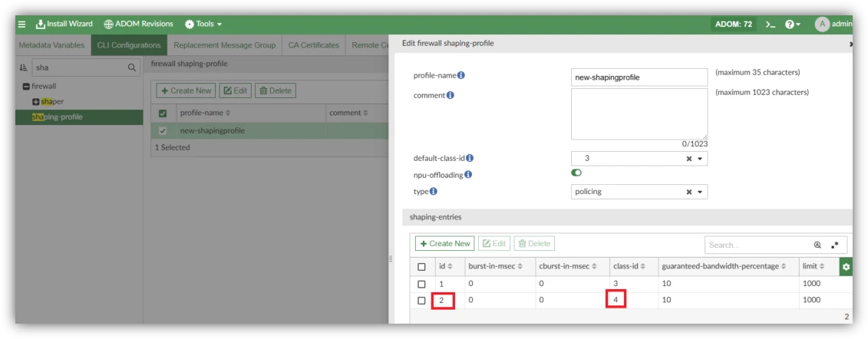This screenshot has height=339, width=868.
Task: Click the profile-name input field
Action: coord(639,77)
